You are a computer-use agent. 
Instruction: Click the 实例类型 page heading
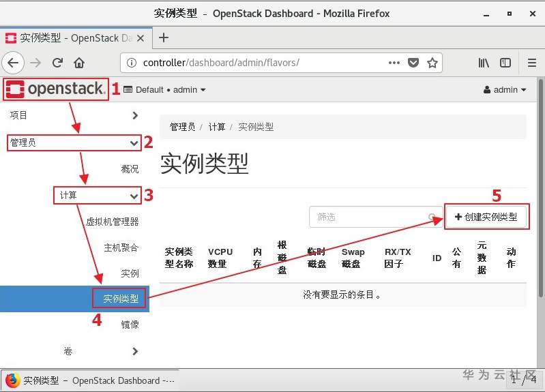[x=205, y=164]
